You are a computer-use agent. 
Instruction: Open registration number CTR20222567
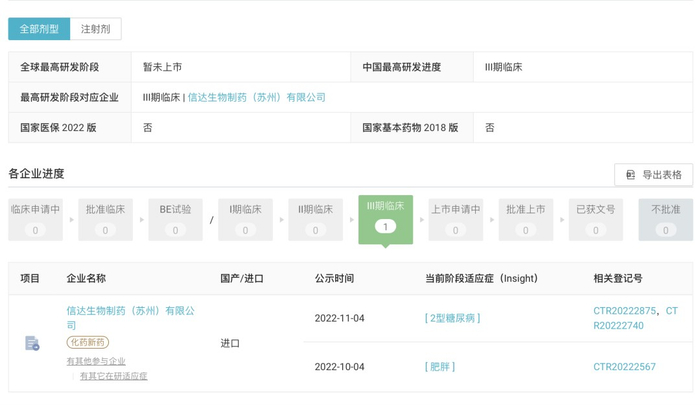624,367
